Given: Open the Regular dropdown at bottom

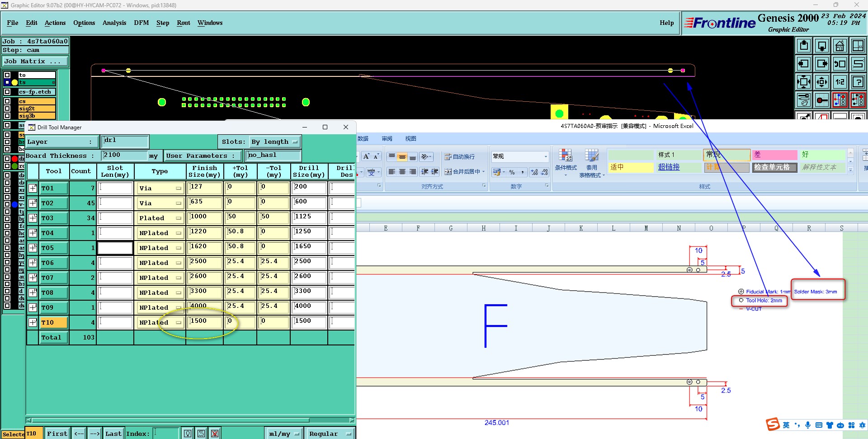Looking at the screenshot, I should coord(330,434).
